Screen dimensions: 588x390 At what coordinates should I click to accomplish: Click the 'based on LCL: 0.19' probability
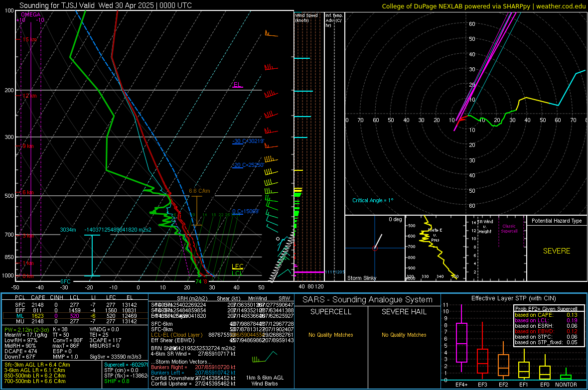[546, 321]
